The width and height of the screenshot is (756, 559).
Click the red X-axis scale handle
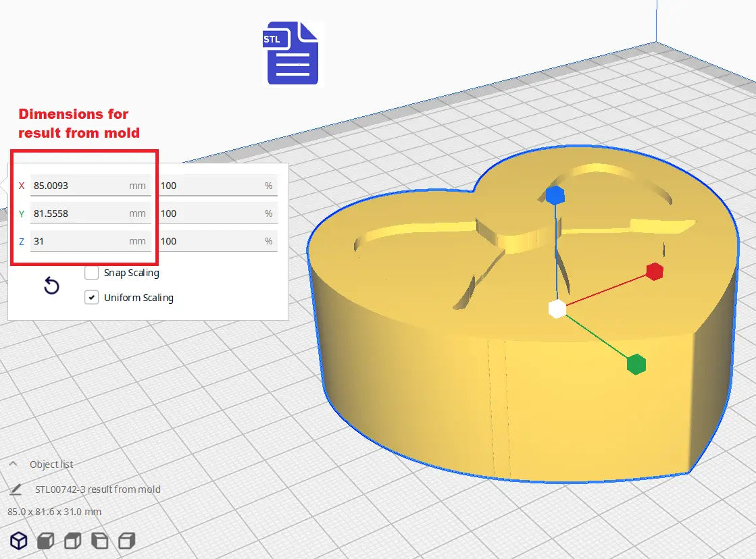(654, 271)
